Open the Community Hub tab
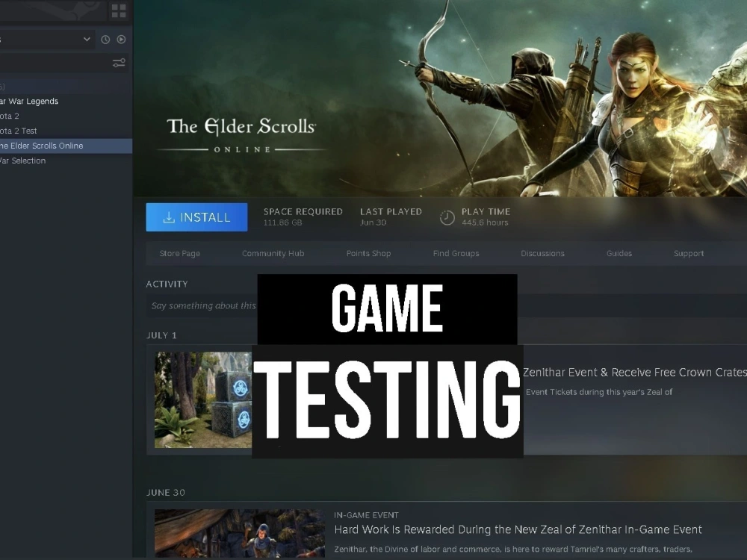747x560 pixels. click(273, 253)
